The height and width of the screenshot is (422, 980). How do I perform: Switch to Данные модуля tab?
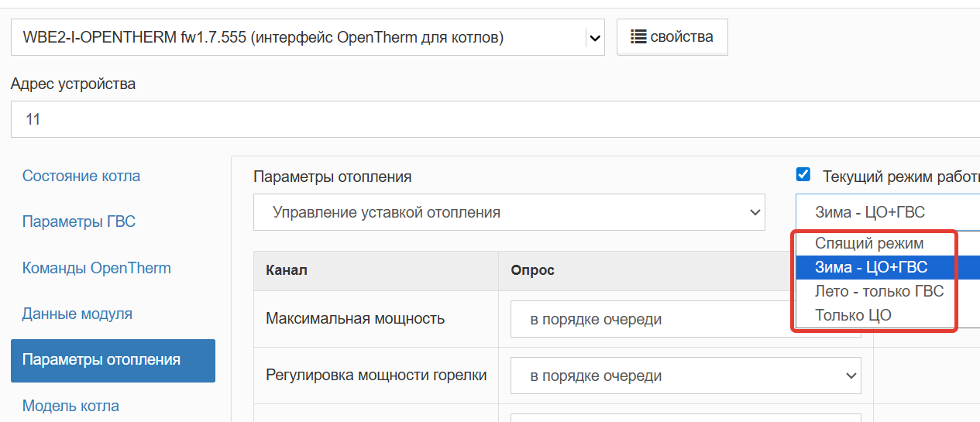click(77, 314)
